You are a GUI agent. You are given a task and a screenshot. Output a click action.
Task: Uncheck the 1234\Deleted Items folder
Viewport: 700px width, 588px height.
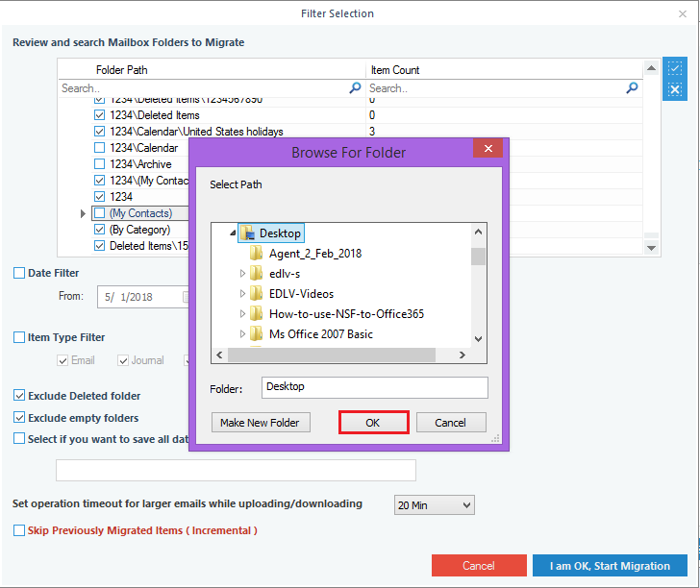point(100,115)
